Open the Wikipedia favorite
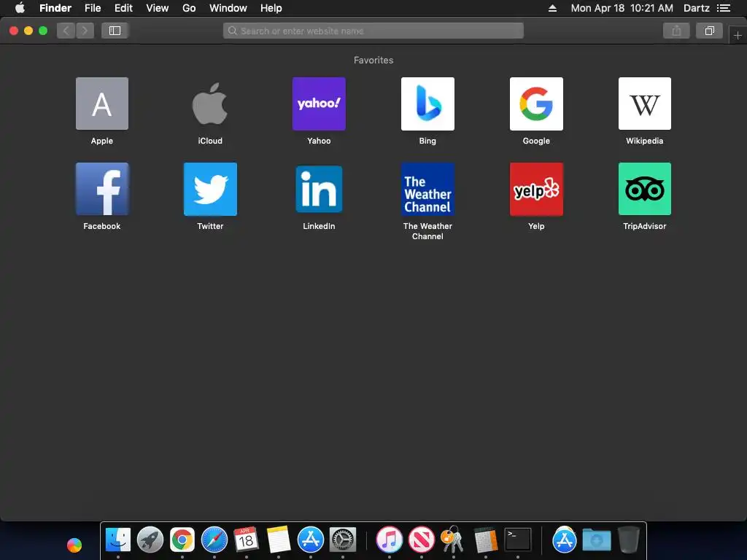This screenshot has height=560, width=747. tap(645, 104)
